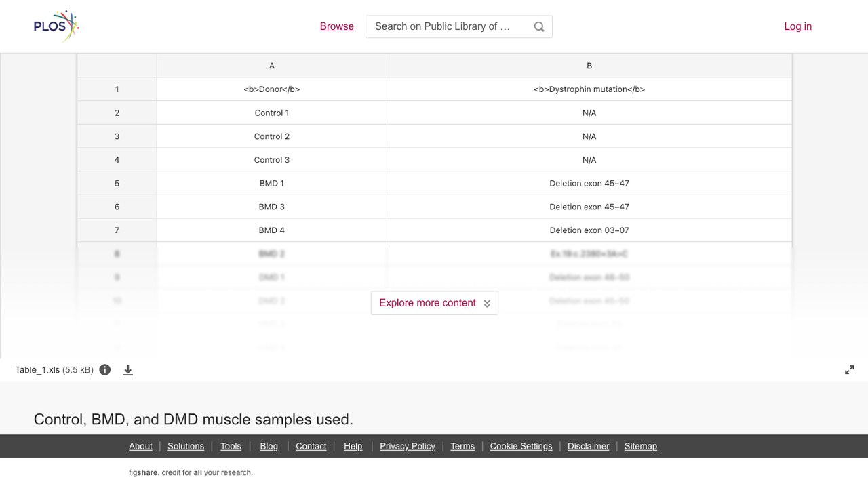Click the Log in link
Image resolution: width=868 pixels, height=488 pixels.
[x=798, y=26]
